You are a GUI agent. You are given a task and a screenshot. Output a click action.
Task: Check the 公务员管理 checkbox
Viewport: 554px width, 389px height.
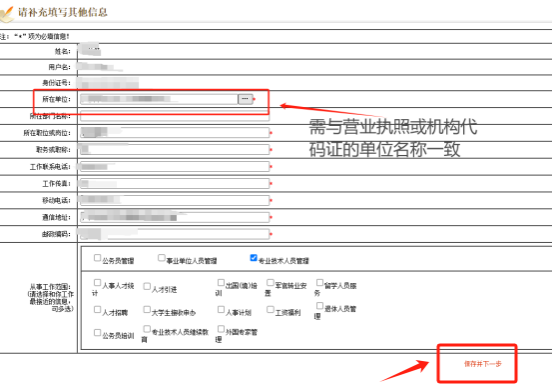click(x=97, y=258)
